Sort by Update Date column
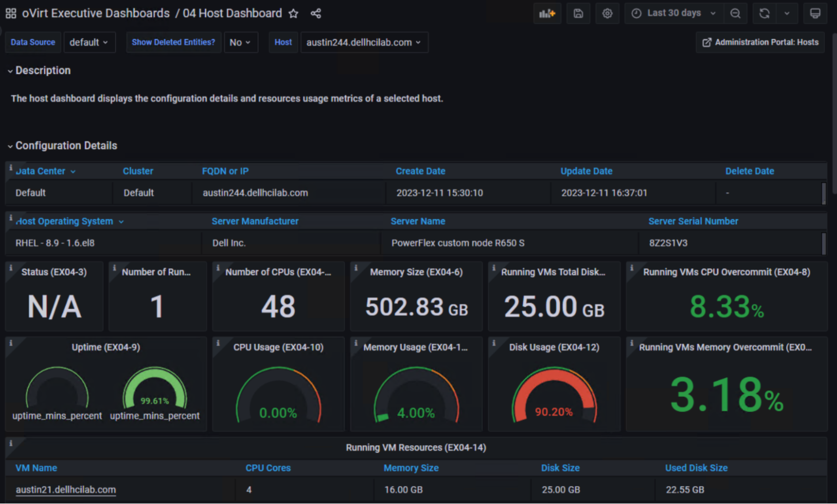Viewport: 837px width, 504px height. point(587,171)
